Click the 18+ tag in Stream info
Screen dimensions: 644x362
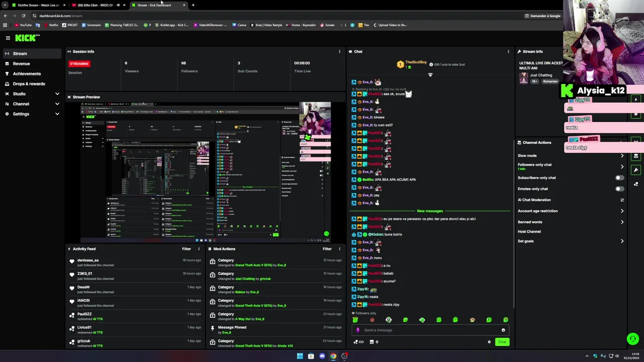click(535, 81)
